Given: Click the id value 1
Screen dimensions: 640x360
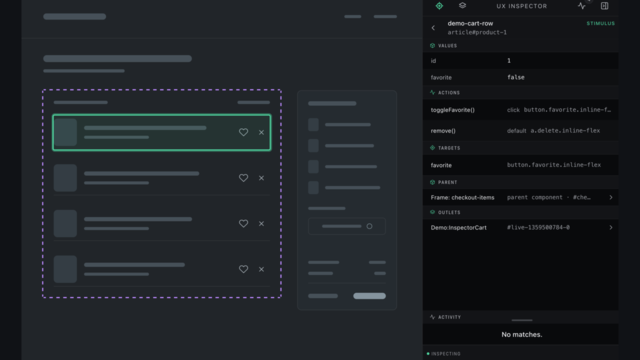Looking at the screenshot, I should [509, 60].
